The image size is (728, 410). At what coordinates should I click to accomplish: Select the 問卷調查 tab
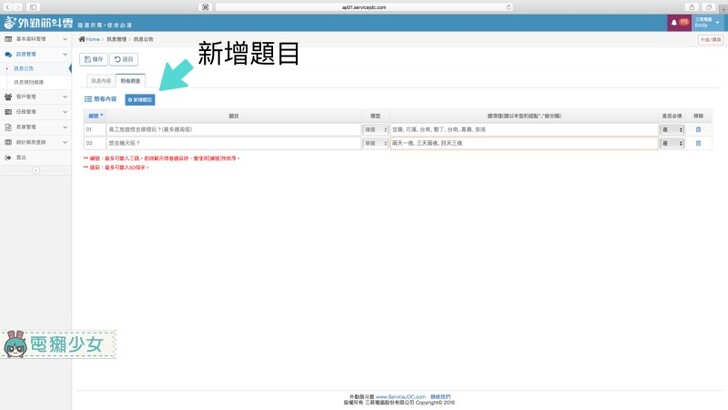pyautogui.click(x=131, y=80)
